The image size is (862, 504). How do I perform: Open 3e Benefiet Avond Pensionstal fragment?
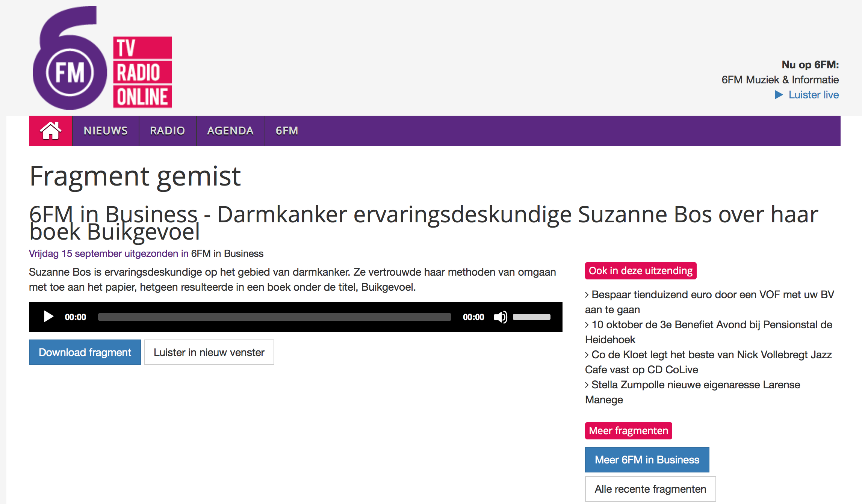(x=709, y=332)
